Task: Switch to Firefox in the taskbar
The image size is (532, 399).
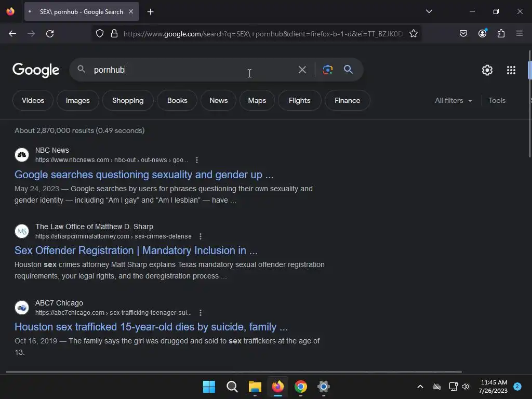Action: (278, 387)
